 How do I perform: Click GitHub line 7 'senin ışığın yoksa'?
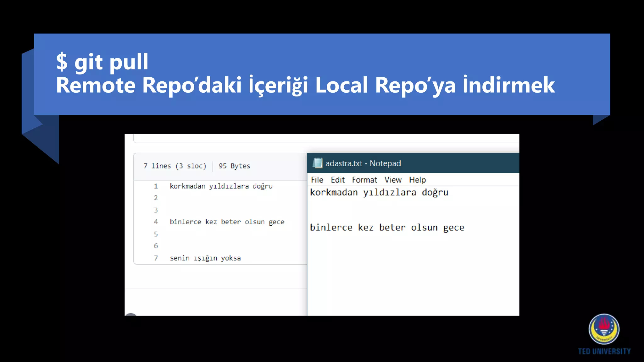pos(205,258)
